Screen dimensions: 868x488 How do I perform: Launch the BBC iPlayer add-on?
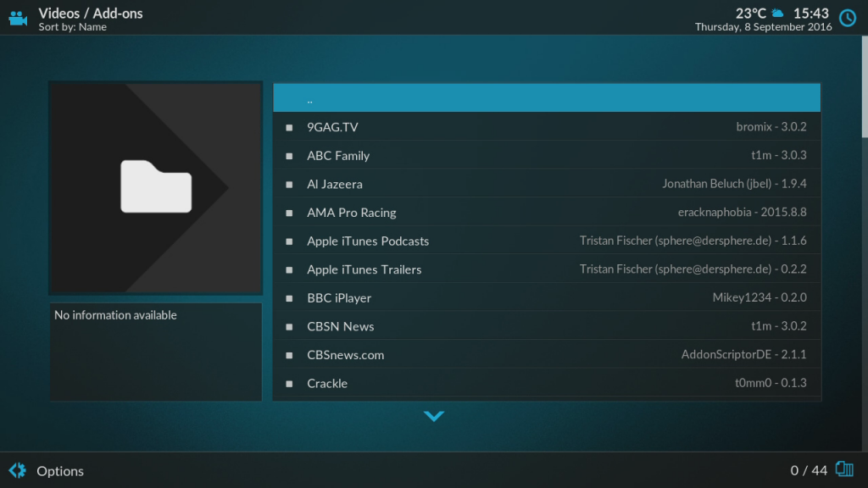click(x=547, y=297)
